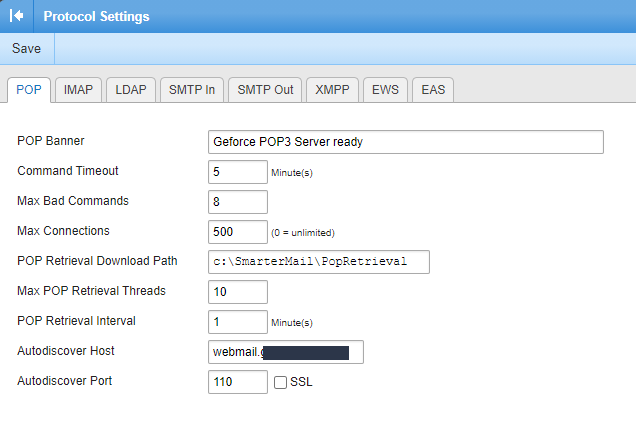This screenshot has width=636, height=427.
Task: Enable the SSL checkbox
Action: pyautogui.click(x=281, y=382)
